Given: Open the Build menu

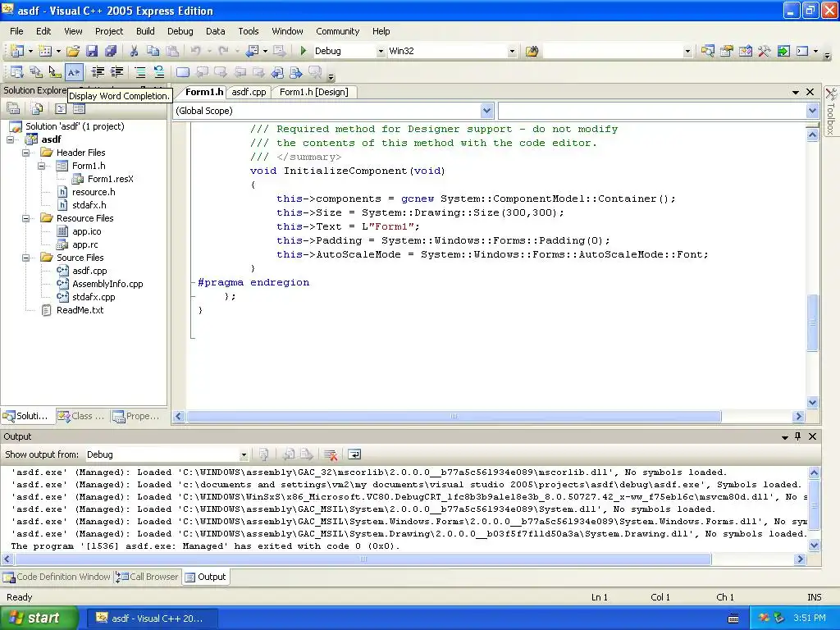Looking at the screenshot, I should pos(145,31).
